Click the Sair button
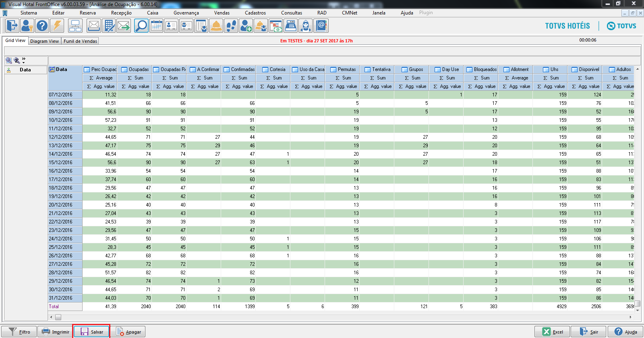Viewport: 644px width, 338px height. point(588,332)
